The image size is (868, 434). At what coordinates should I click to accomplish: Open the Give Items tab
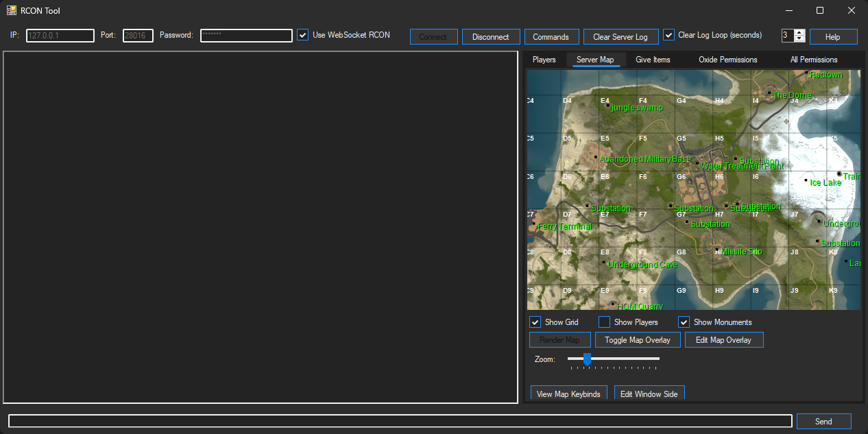pos(652,60)
